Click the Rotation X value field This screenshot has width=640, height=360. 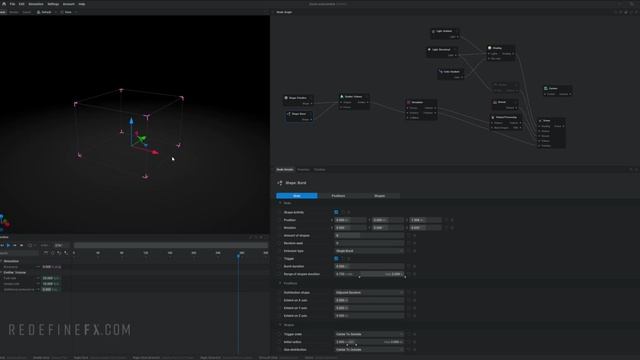(x=350, y=228)
